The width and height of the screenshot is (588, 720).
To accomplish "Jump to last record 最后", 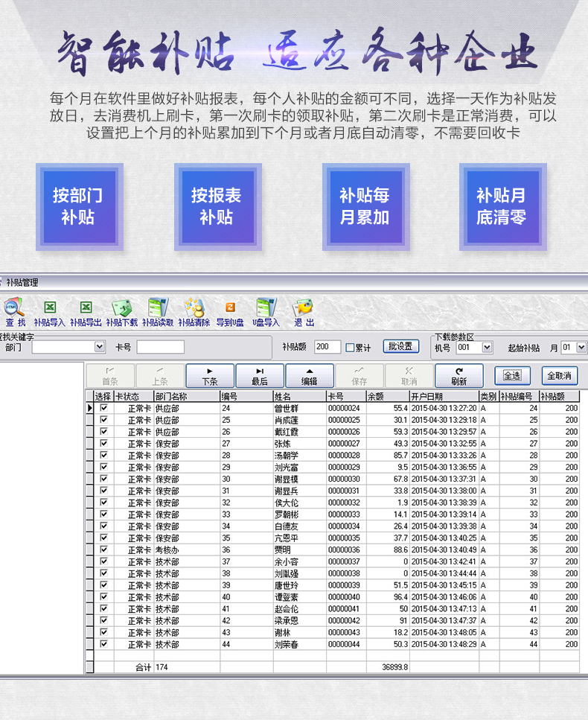I will tap(260, 376).
